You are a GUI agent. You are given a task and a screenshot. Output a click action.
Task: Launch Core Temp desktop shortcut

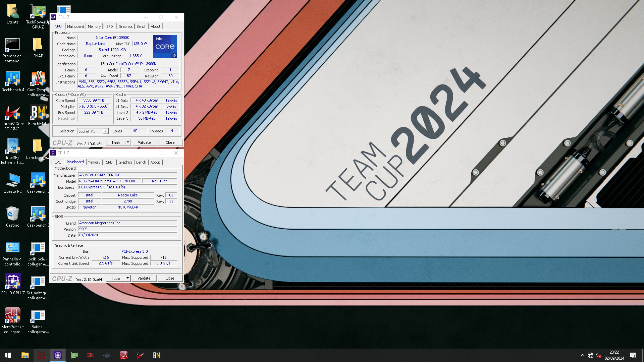pos(38,84)
